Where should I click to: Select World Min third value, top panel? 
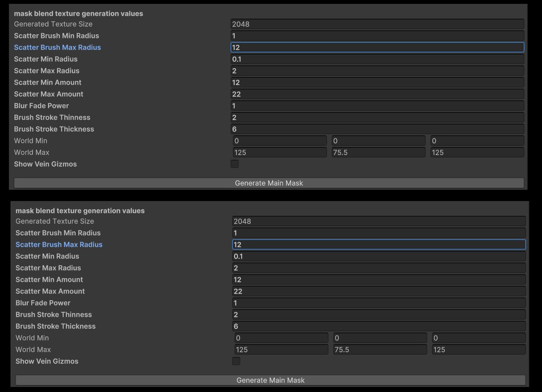[x=477, y=141]
